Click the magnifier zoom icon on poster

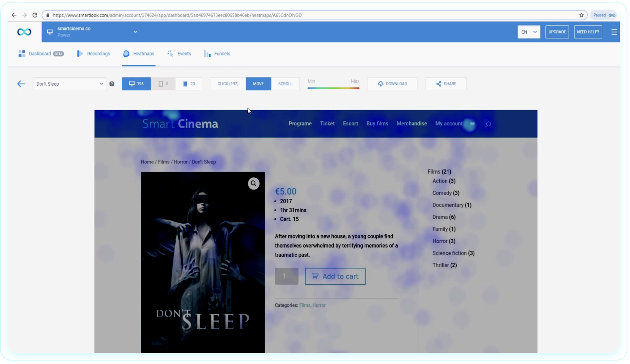tap(253, 184)
